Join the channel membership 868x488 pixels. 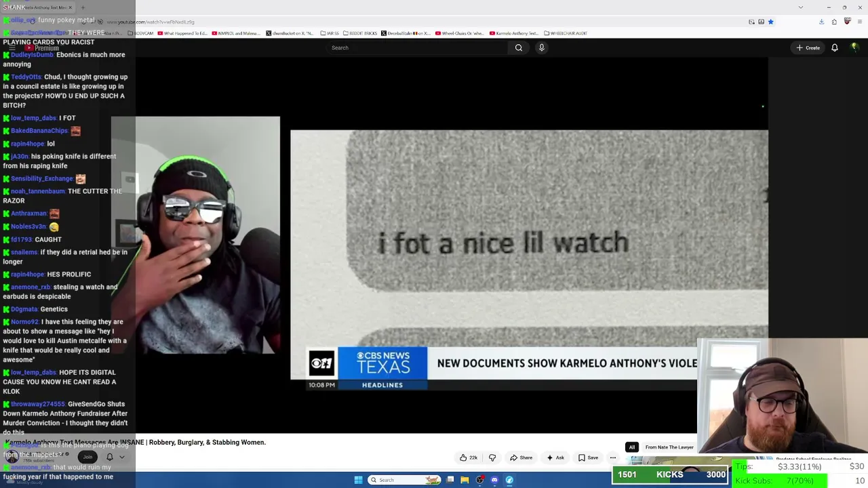pyautogui.click(x=87, y=457)
